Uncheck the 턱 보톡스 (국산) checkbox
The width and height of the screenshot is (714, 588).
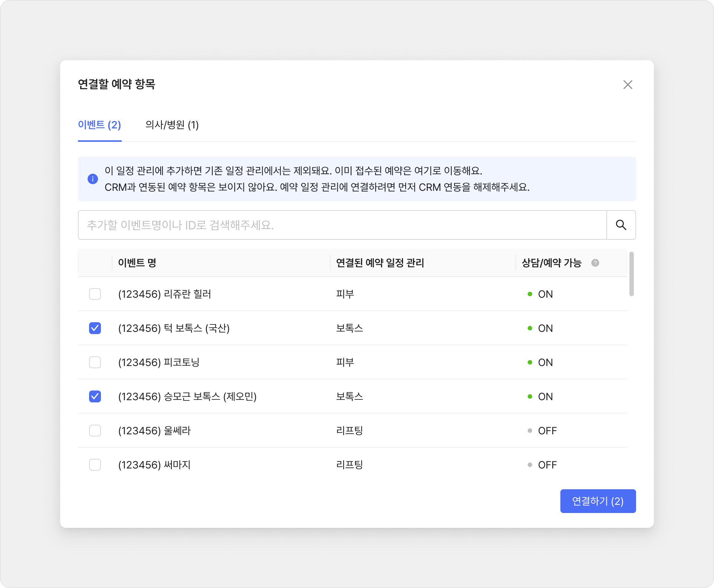pos(95,328)
